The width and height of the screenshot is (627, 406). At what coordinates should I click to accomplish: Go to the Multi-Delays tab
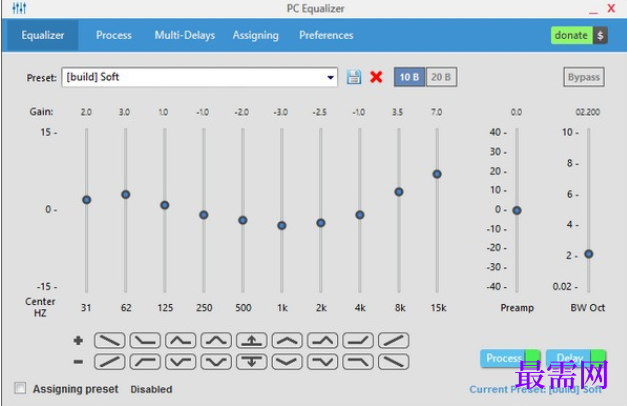coord(185,35)
